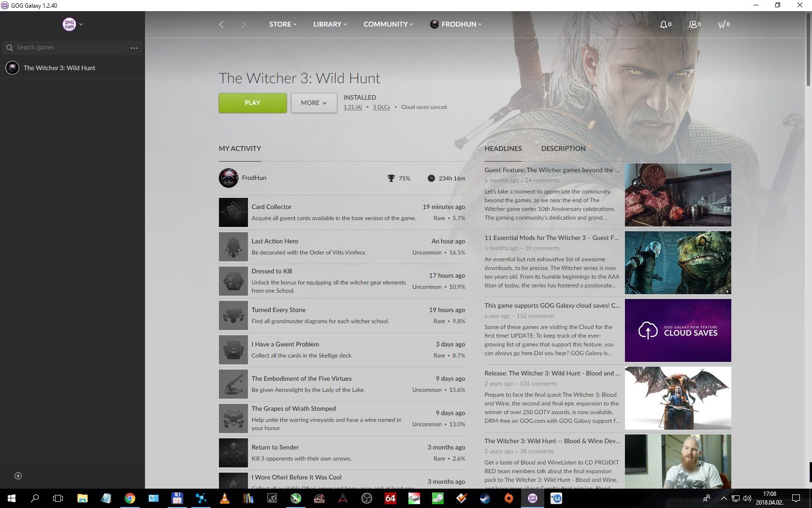Open downloads icon at sidebar bottom

click(18, 476)
